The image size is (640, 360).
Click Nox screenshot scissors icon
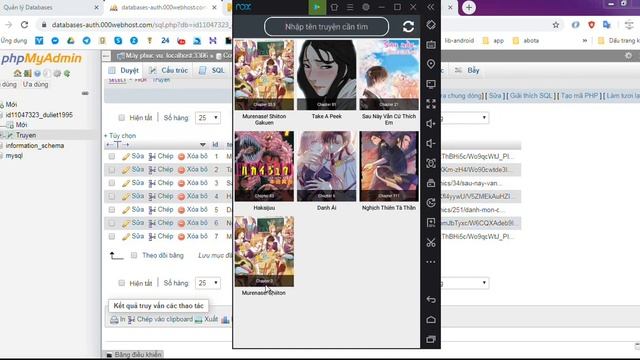tap(431, 242)
